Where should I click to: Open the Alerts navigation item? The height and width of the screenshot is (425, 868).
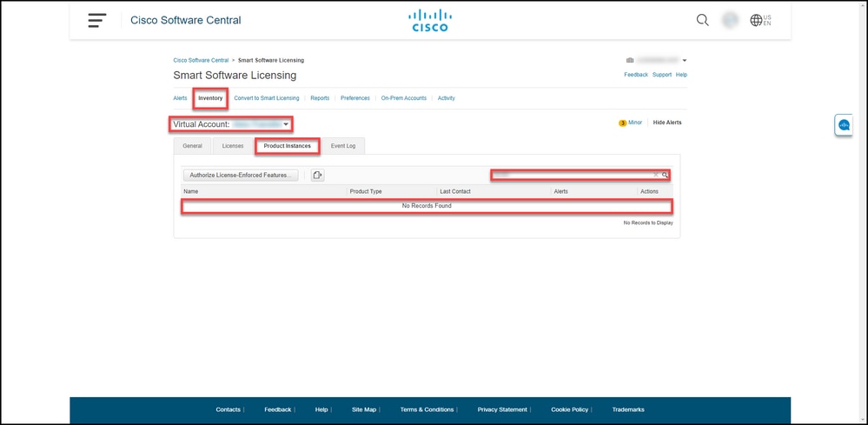[180, 98]
